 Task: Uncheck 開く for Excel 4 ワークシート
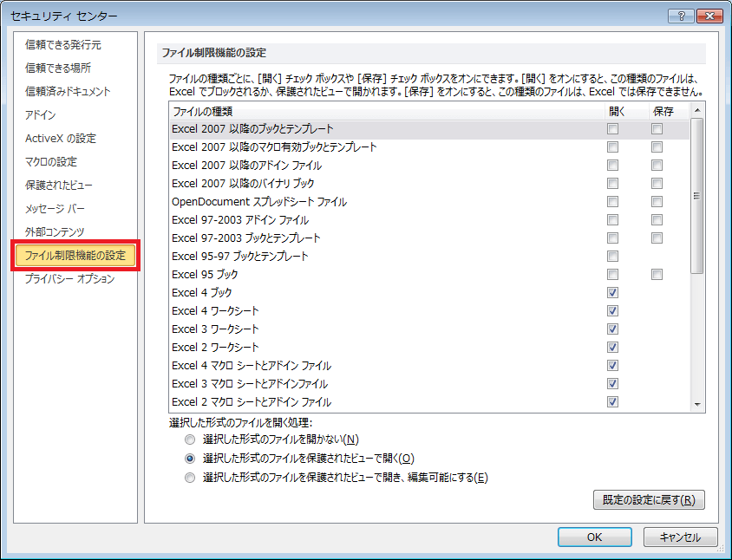pos(612,311)
